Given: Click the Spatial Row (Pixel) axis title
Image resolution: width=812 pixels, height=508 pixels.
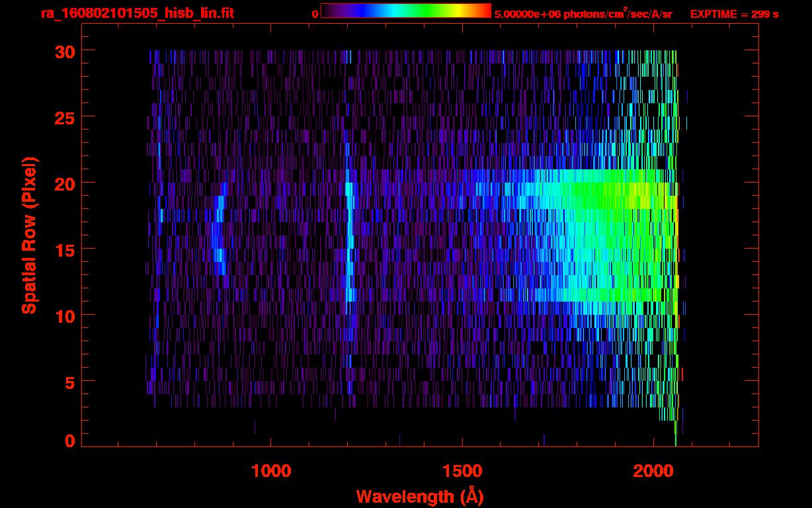Looking at the screenshot, I should [29, 235].
